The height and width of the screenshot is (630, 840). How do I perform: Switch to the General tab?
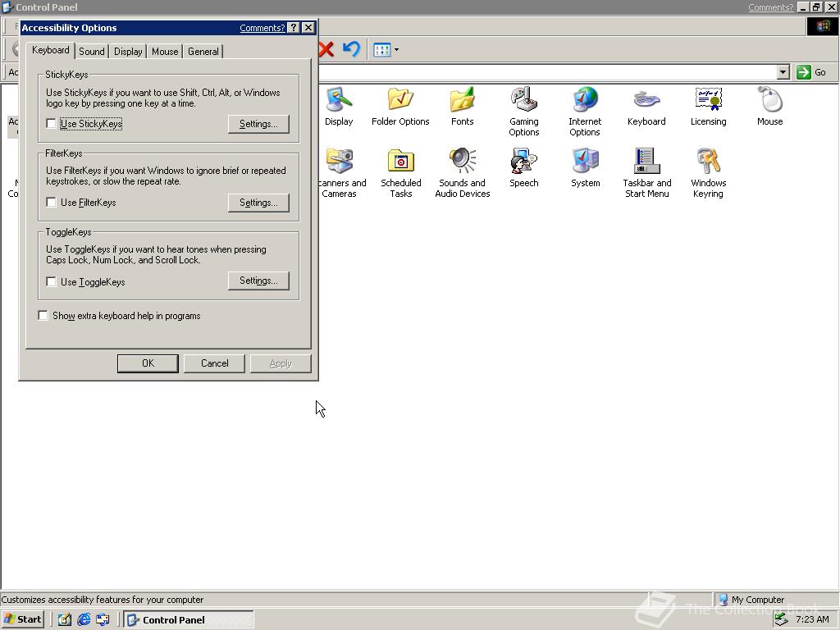pos(203,52)
